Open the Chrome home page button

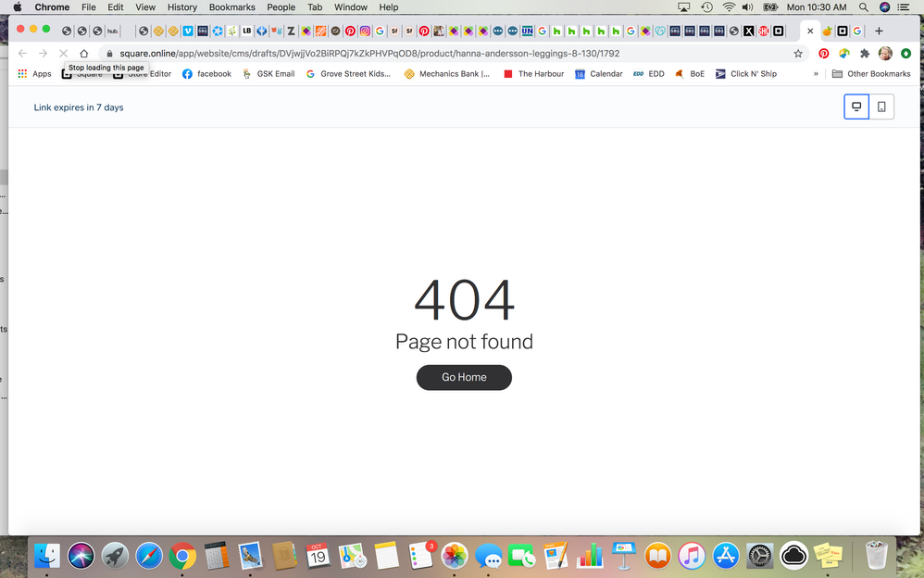click(83, 54)
